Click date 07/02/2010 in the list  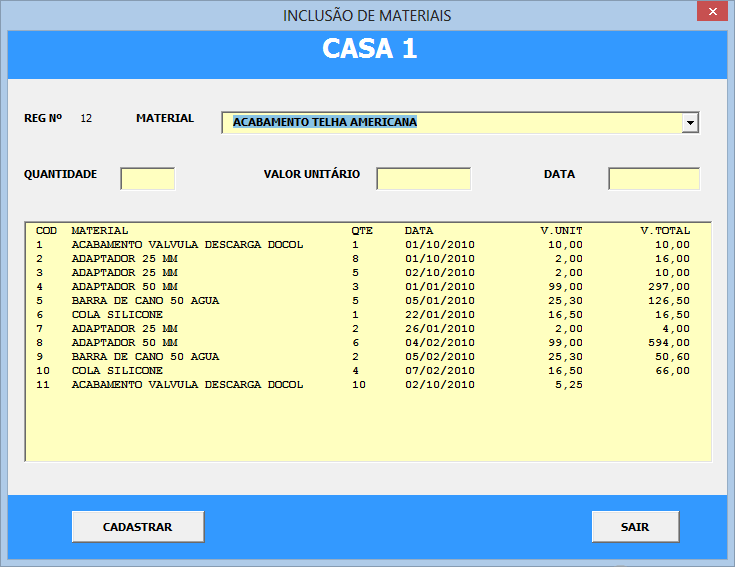pyautogui.click(x=440, y=371)
